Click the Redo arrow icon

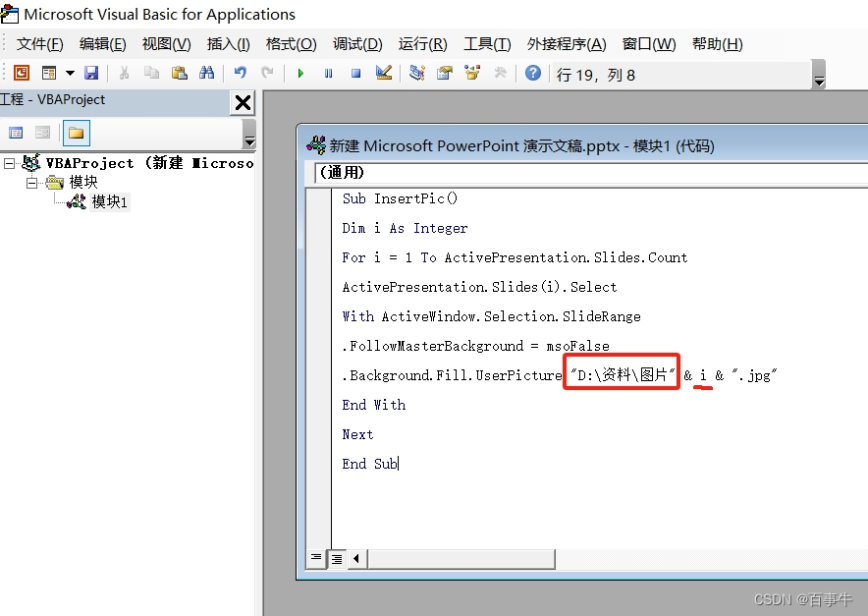(267, 73)
